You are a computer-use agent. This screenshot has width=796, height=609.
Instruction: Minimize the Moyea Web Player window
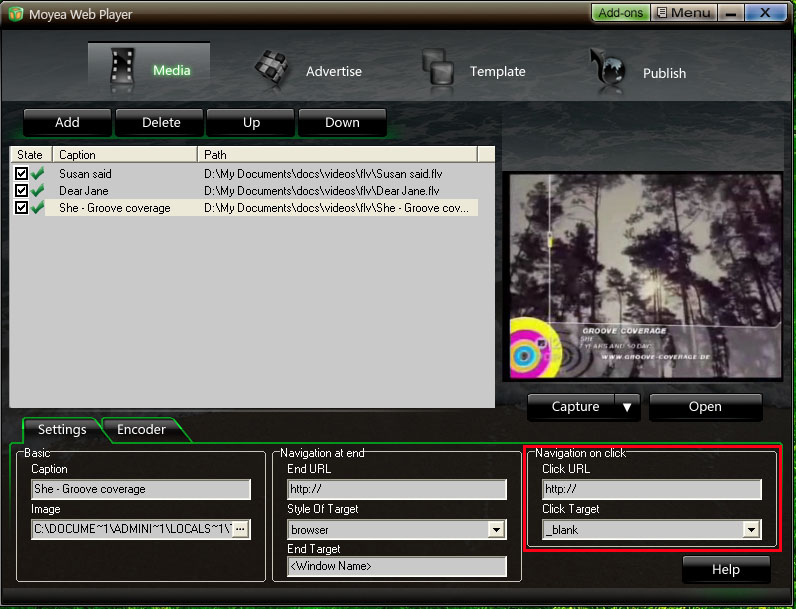(731, 13)
